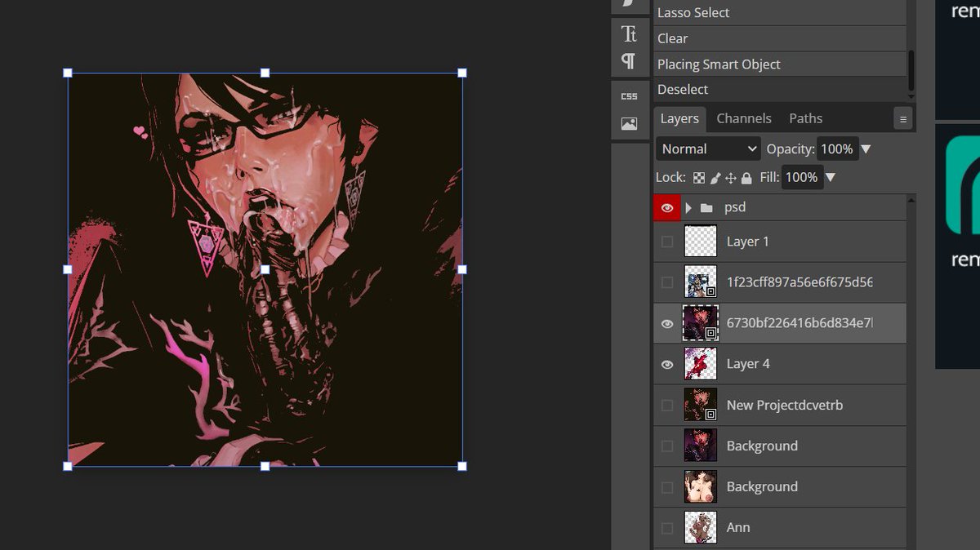Click the folder icon of psd group

tap(706, 208)
